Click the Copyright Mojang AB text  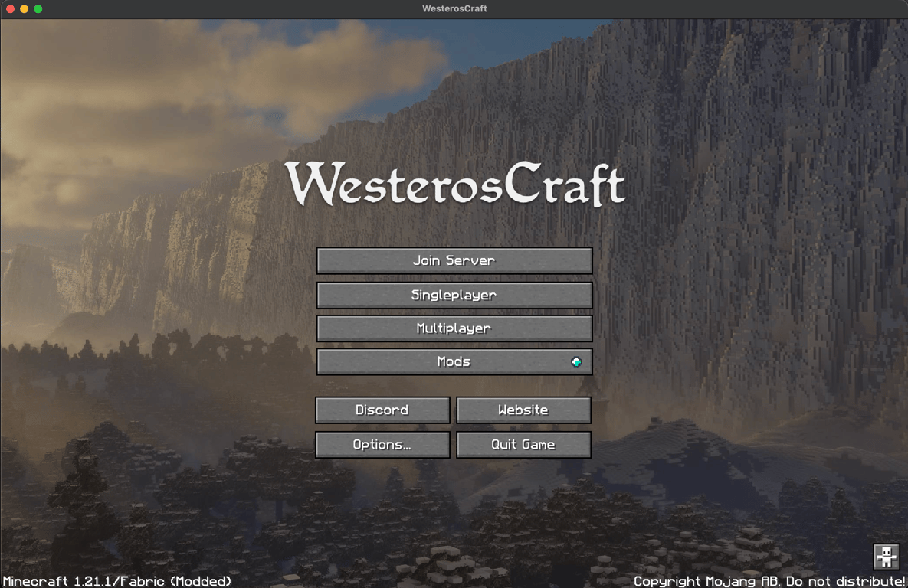coord(769,581)
